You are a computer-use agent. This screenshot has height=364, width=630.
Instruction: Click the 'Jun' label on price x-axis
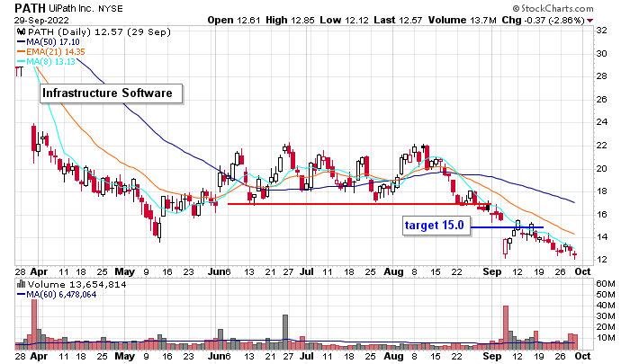[x=216, y=271]
